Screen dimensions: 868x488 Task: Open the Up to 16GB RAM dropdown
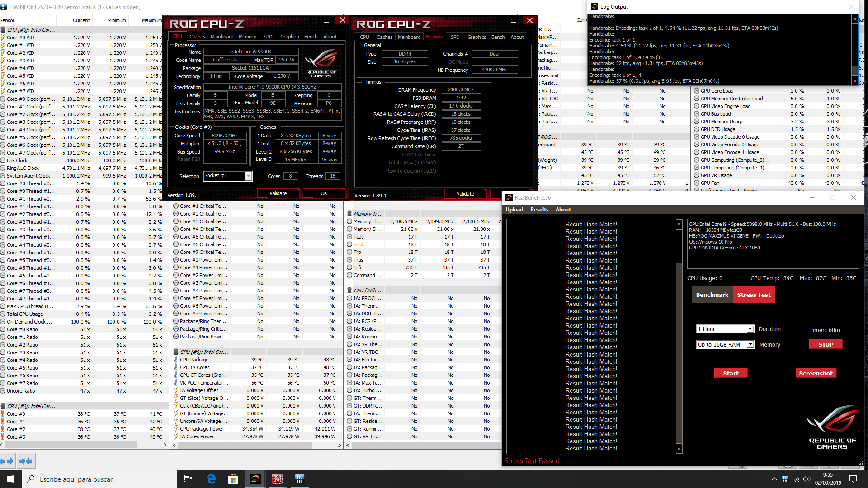750,345
